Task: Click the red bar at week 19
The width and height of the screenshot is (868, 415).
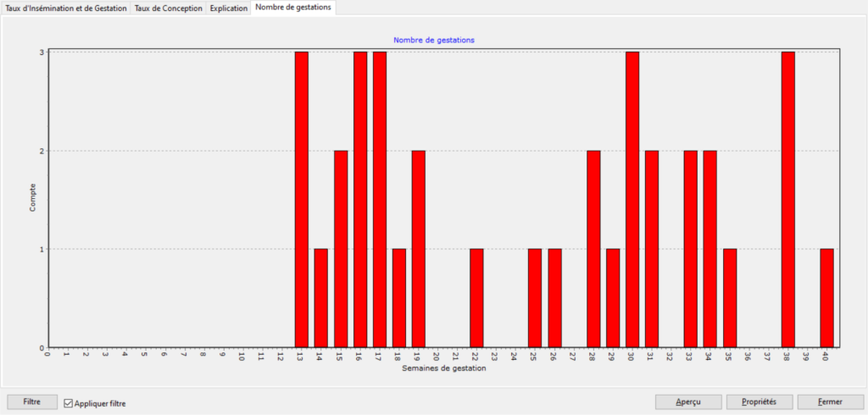Action: click(x=419, y=249)
